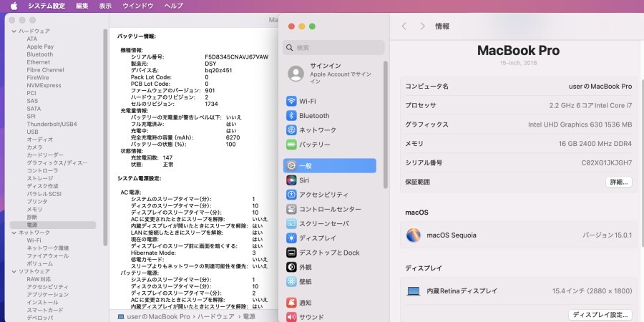Viewport: 644px width, 322px height.
Task: Click the ディスプレイ設定... button
Action: pos(600,315)
